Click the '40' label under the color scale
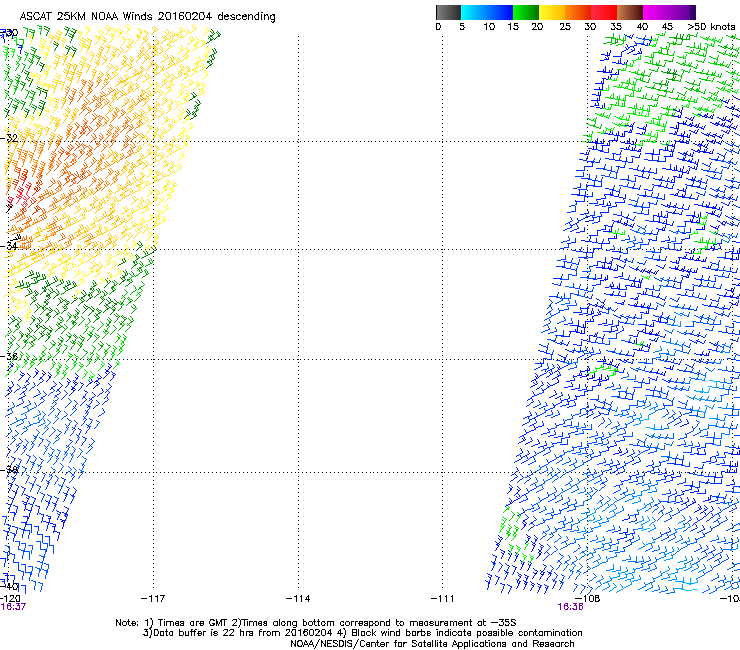 pyautogui.click(x=642, y=27)
